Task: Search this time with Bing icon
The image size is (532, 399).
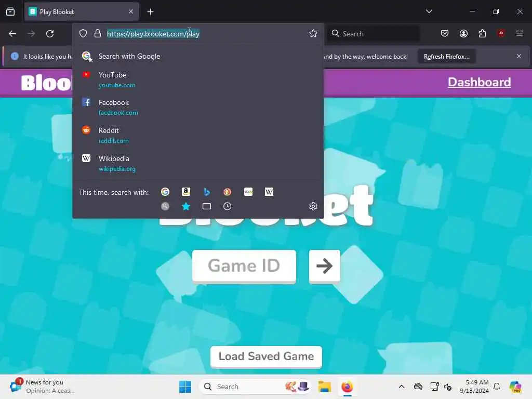Action: pyautogui.click(x=207, y=192)
